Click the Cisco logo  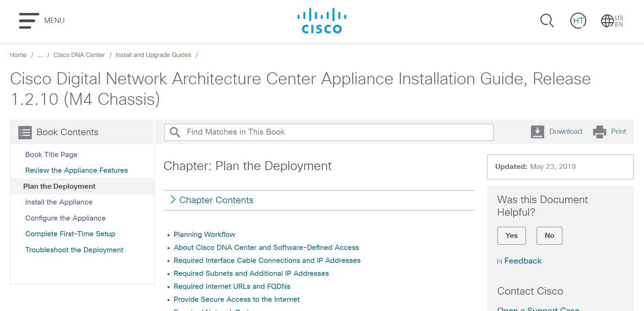point(322,21)
